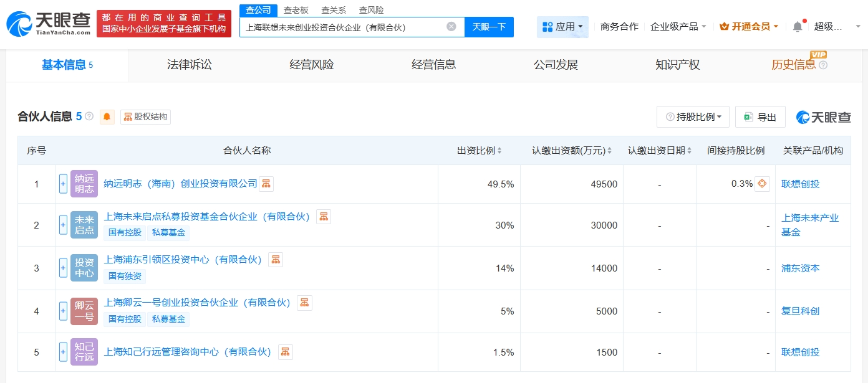Open structure icon beside 上海浦东引领区投资中心
This screenshot has width=868, height=383.
click(276, 260)
